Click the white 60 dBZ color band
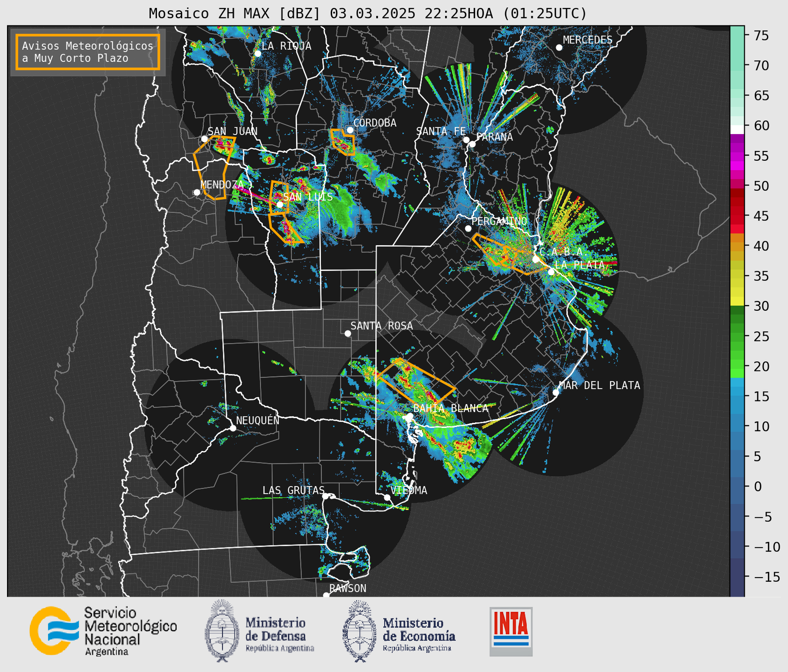The height and width of the screenshot is (672, 788). tap(737, 129)
